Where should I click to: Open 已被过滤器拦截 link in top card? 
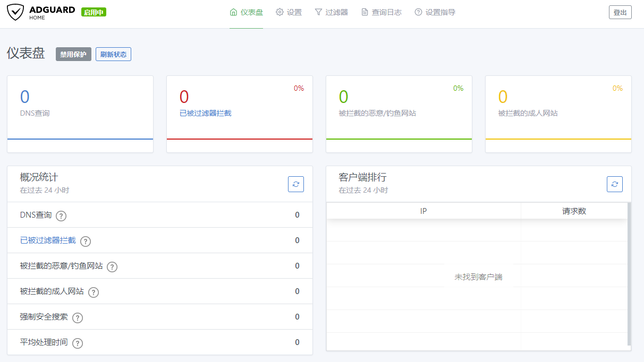click(206, 113)
